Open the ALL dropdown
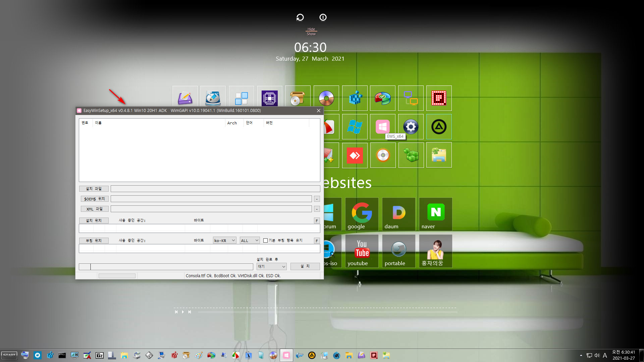The width and height of the screenshot is (644, 362). coord(250,240)
